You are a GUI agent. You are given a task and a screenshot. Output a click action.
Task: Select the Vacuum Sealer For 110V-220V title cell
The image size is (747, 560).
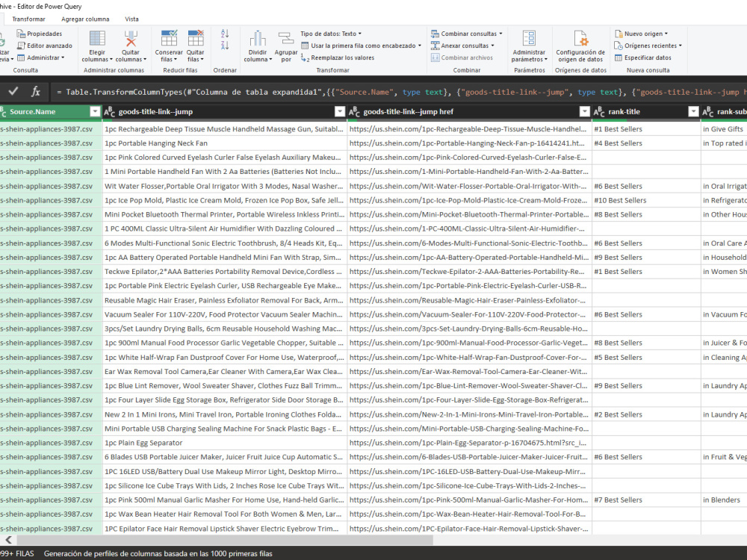click(225, 314)
